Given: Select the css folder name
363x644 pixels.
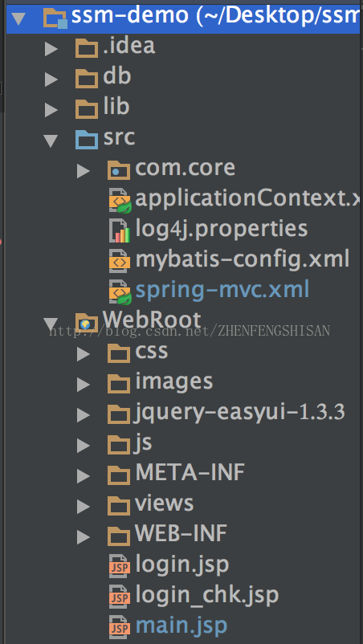Looking at the screenshot, I should (152, 352).
